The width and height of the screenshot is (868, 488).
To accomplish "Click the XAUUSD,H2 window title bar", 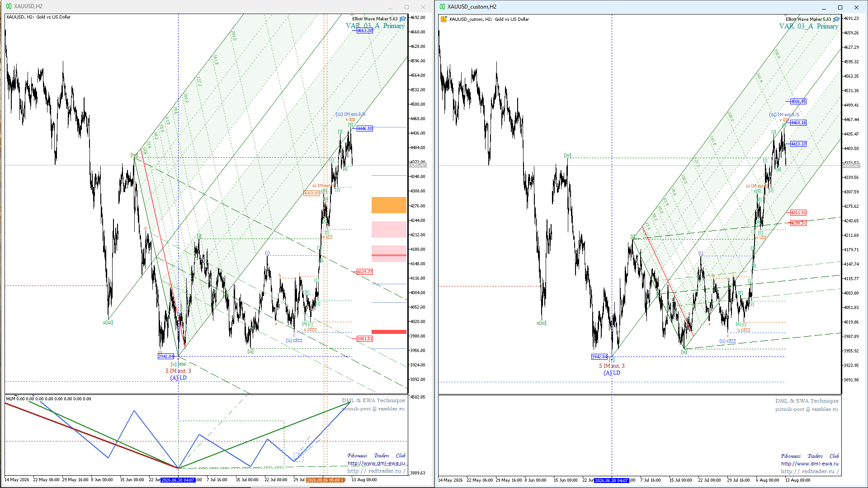I will [217, 6].
